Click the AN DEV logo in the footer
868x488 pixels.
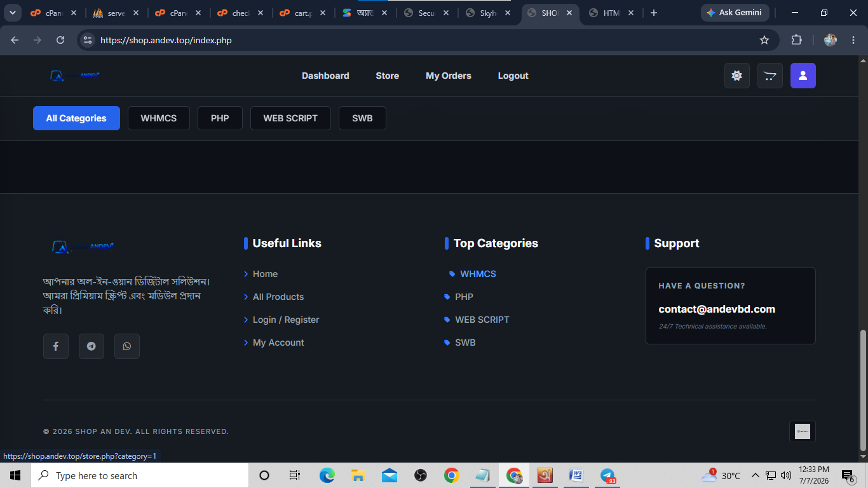tap(83, 247)
